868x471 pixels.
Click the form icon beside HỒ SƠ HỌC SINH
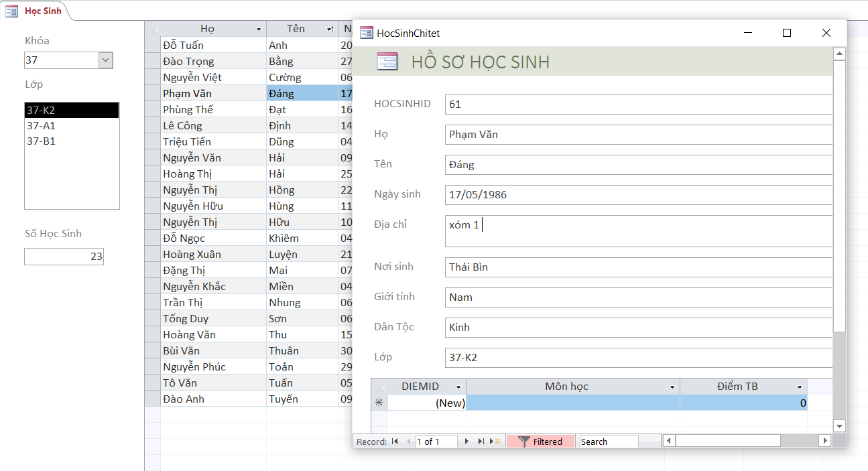[x=387, y=62]
